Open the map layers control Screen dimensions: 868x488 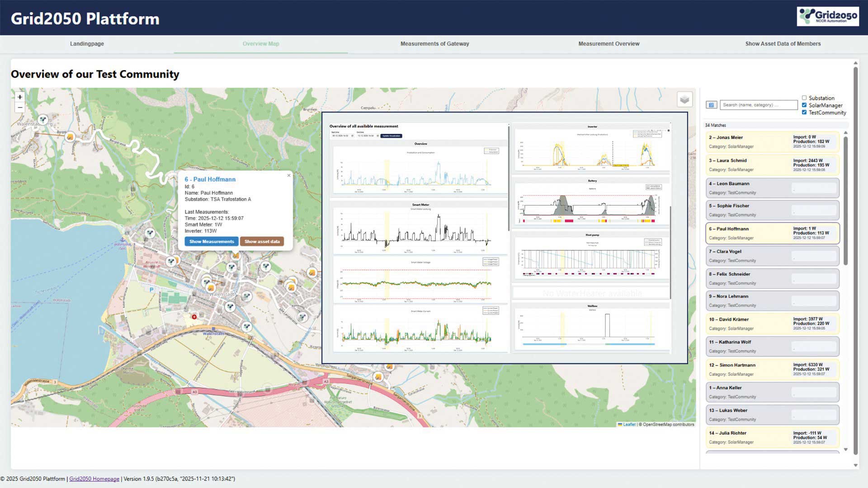(x=684, y=99)
